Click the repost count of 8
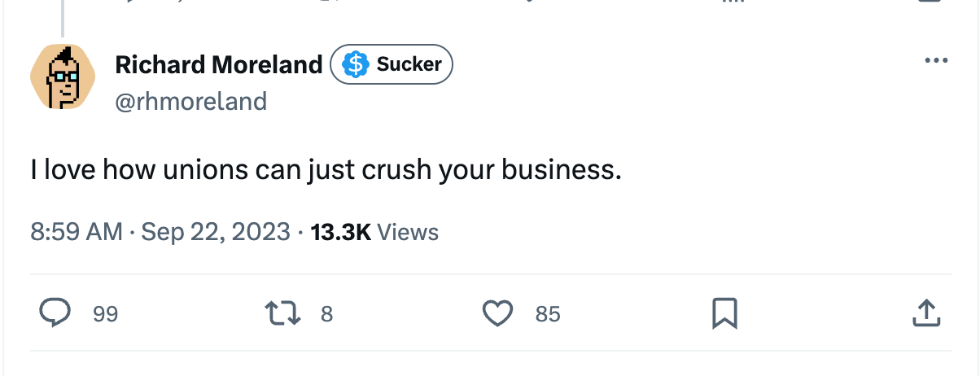The width and height of the screenshot is (980, 376). click(x=326, y=314)
